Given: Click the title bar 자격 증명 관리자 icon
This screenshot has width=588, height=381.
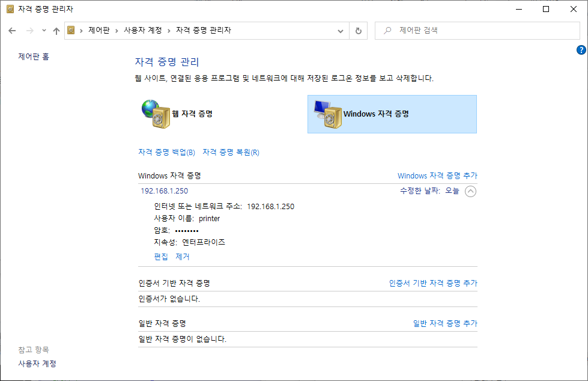Looking at the screenshot, I should pyautogui.click(x=10, y=9).
